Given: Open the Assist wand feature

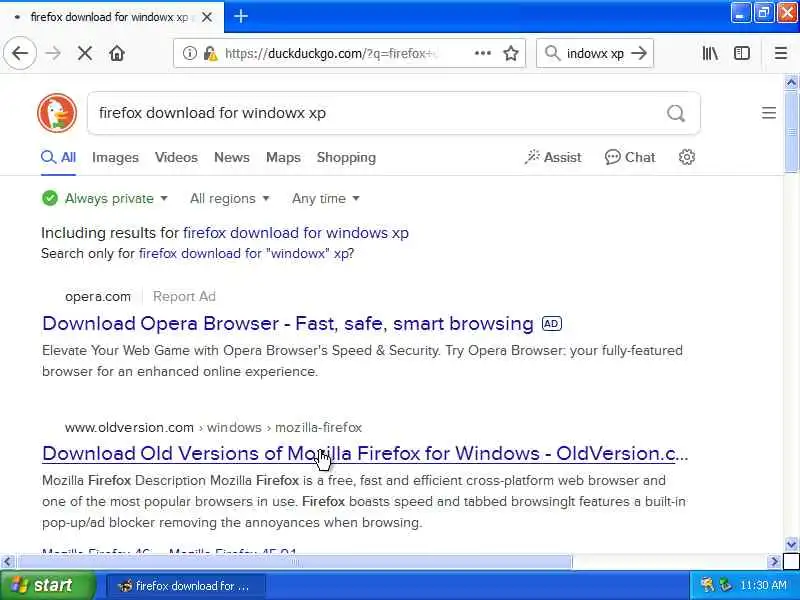Looking at the screenshot, I should pyautogui.click(x=553, y=157).
